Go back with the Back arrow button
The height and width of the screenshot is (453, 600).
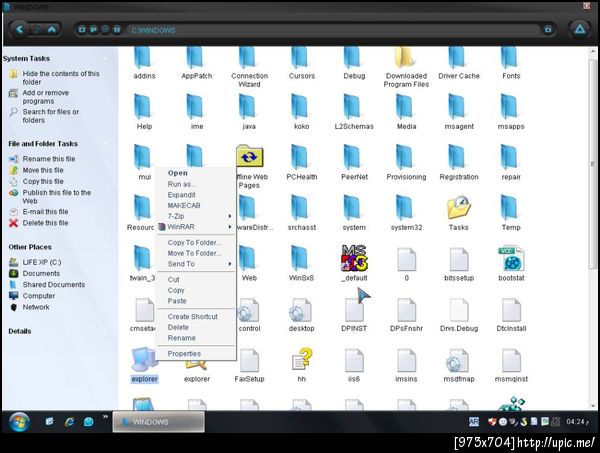click(19, 29)
